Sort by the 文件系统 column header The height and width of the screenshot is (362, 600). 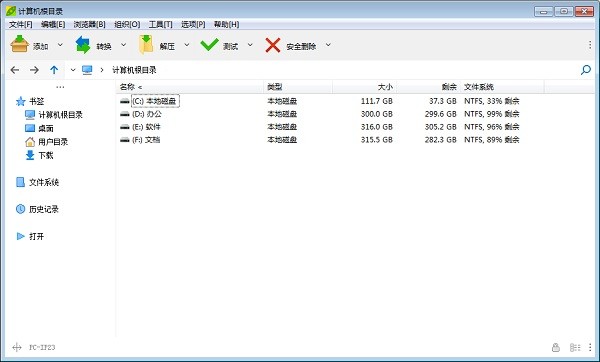click(x=502, y=87)
